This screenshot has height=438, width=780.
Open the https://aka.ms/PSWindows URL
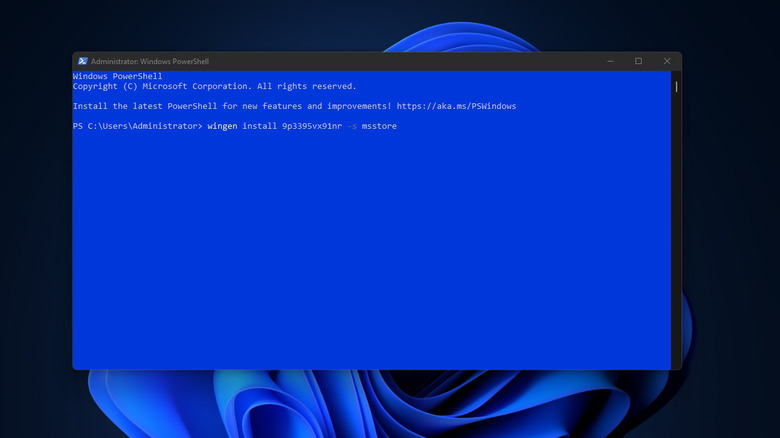coord(456,106)
